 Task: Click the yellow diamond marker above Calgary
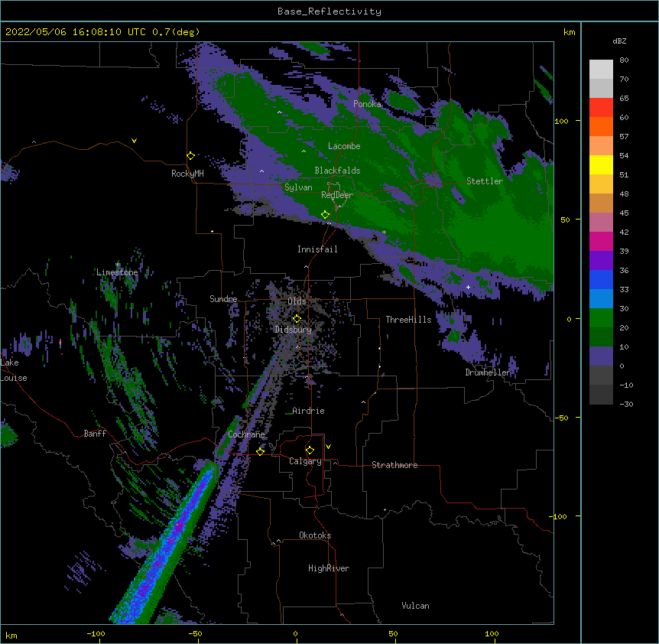(x=310, y=450)
